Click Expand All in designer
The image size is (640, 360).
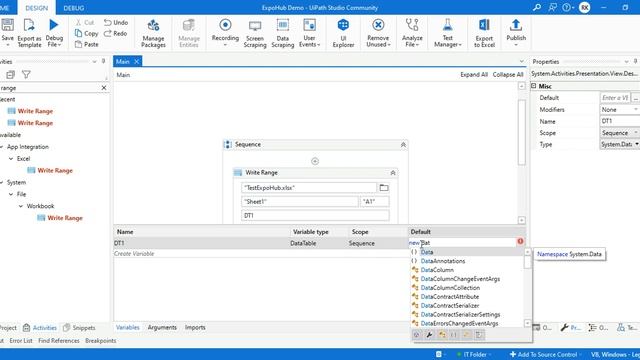(473, 75)
